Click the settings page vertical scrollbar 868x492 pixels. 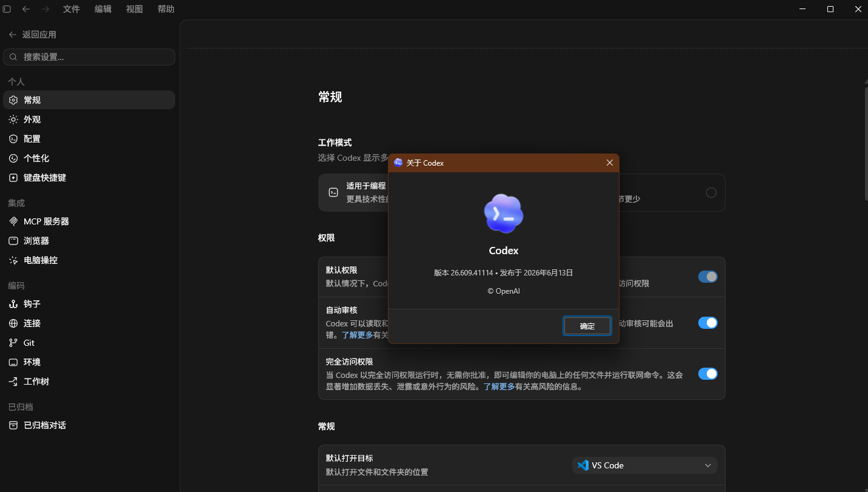tap(866, 144)
